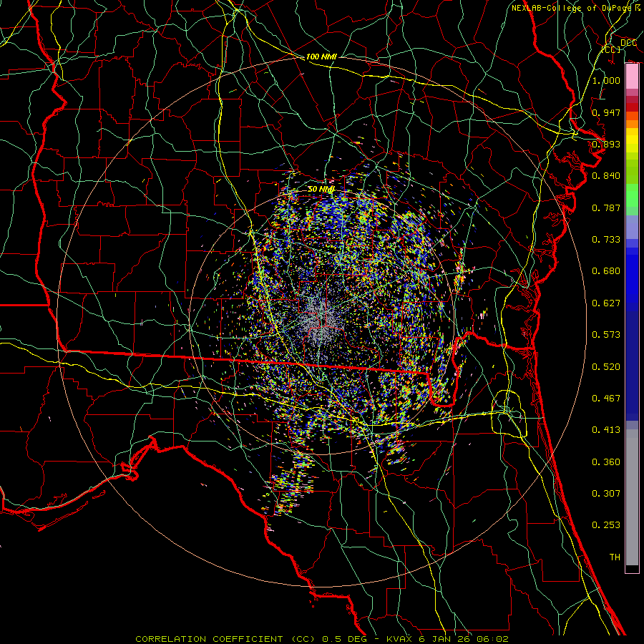644x644 pixels.
Task: Click the black swatch at color bar bottom
Action: (x=632, y=569)
